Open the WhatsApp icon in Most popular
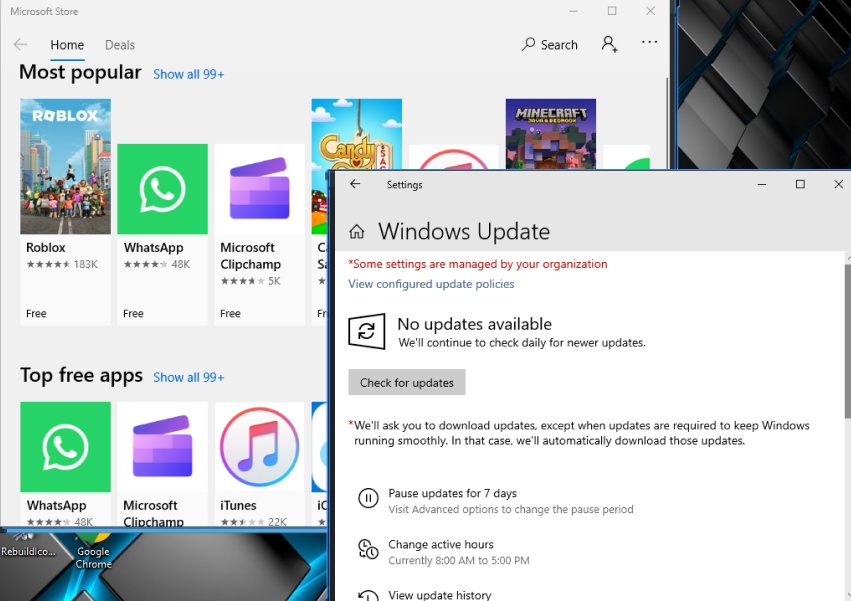This screenshot has width=851, height=601. pos(162,189)
